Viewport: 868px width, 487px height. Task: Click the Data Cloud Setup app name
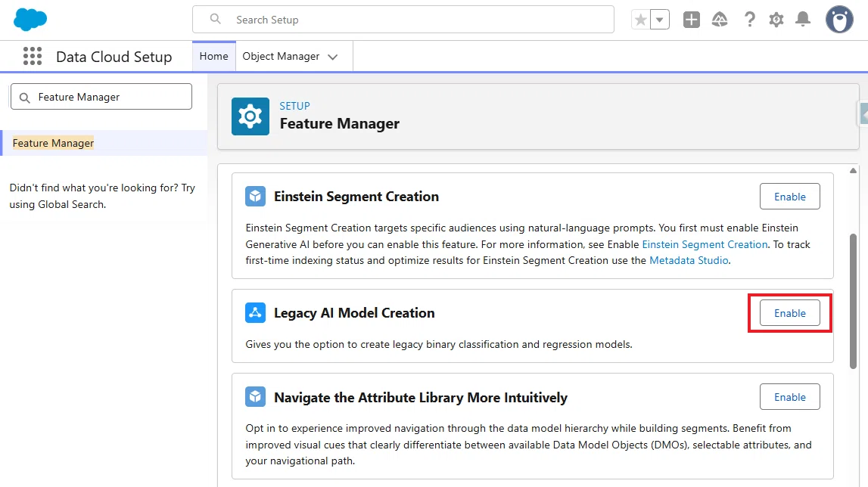click(x=114, y=57)
